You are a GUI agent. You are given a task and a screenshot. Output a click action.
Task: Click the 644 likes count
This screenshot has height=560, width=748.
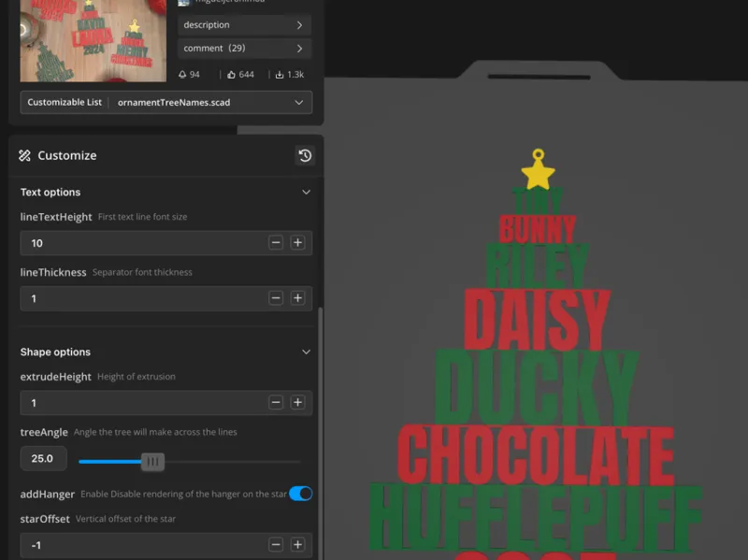pyautogui.click(x=246, y=75)
